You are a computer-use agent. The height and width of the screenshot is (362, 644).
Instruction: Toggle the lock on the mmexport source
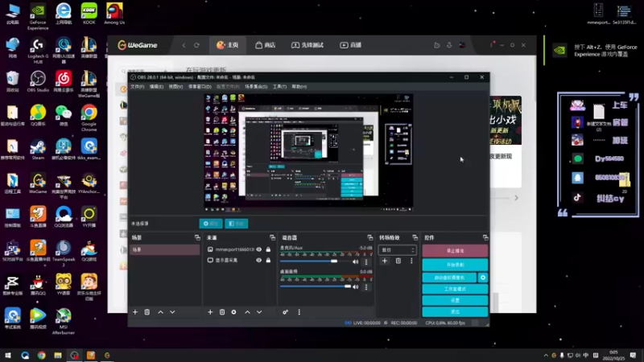268,249
